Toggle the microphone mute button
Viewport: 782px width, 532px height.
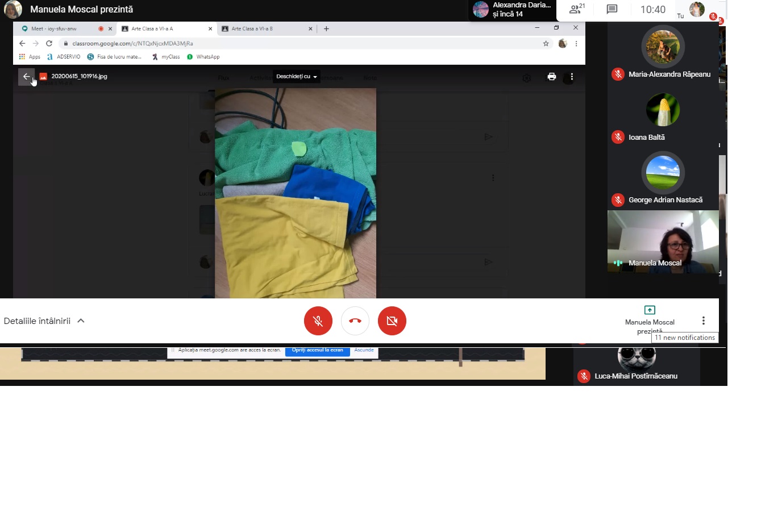(318, 321)
